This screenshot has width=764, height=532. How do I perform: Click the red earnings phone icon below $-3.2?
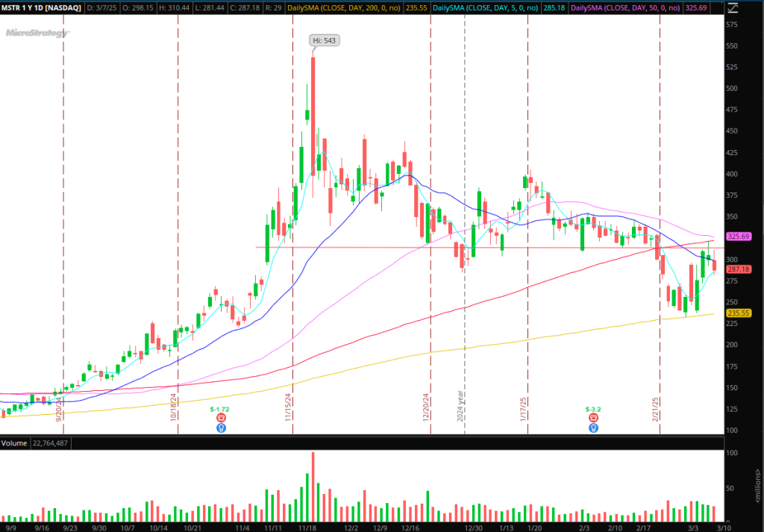(x=593, y=419)
